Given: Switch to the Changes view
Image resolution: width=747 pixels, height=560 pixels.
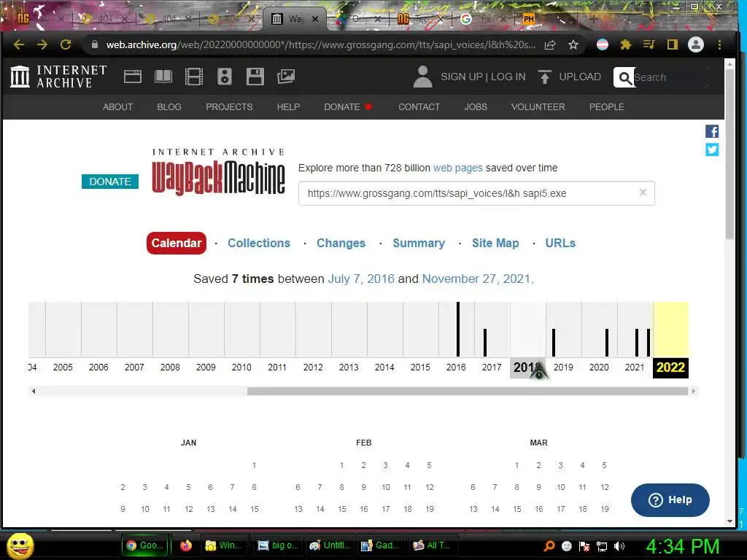Looking at the screenshot, I should pyautogui.click(x=341, y=243).
